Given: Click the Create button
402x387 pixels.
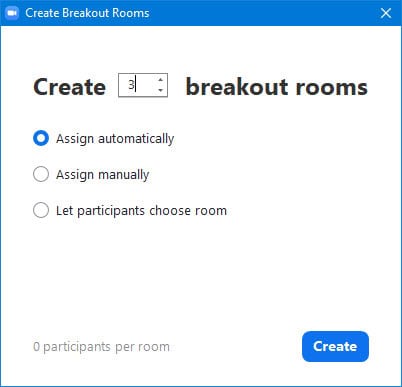Looking at the screenshot, I should (x=335, y=346).
